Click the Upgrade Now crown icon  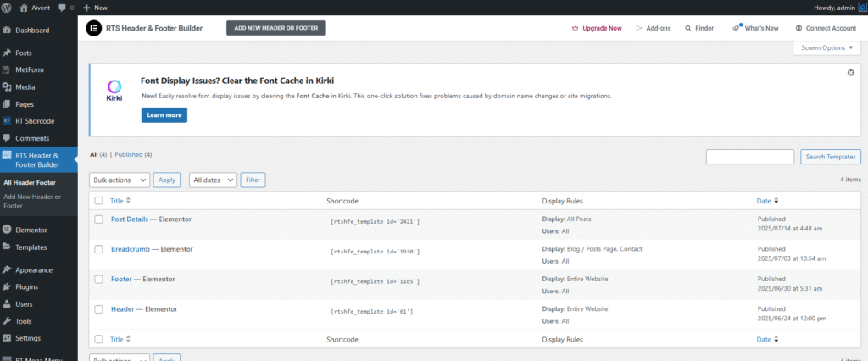(576, 28)
